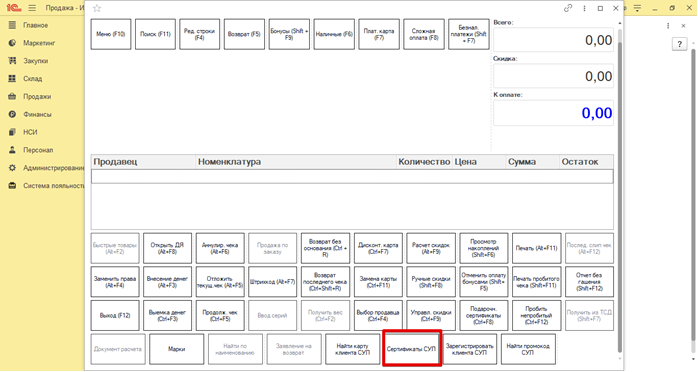Open the Склад section
This screenshot has width=698, height=372.
[x=32, y=79]
